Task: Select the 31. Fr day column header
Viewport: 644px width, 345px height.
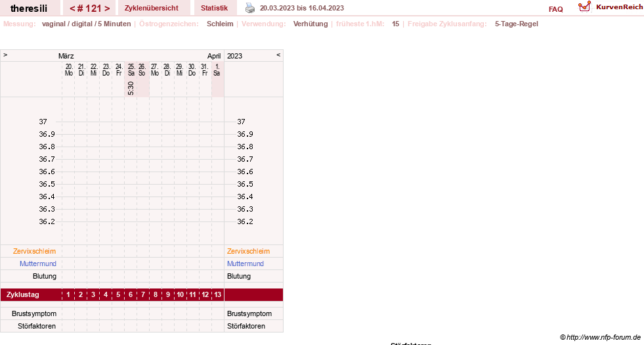Action: 205,70
